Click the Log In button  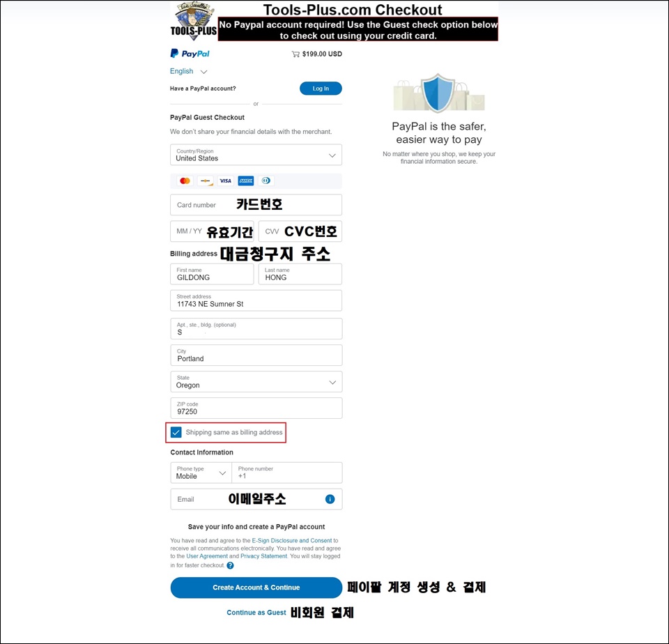click(x=321, y=89)
